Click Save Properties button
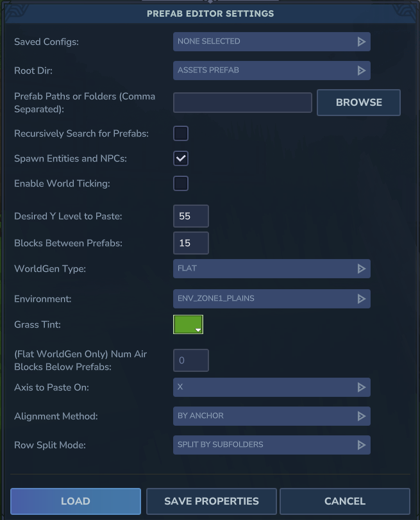This screenshot has width=420, height=520. click(212, 501)
